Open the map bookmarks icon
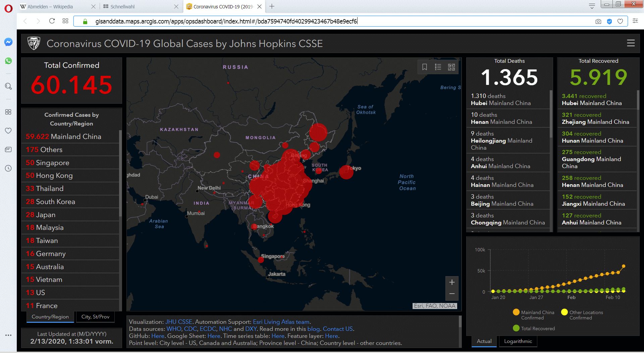This screenshot has width=644, height=353. pos(424,67)
